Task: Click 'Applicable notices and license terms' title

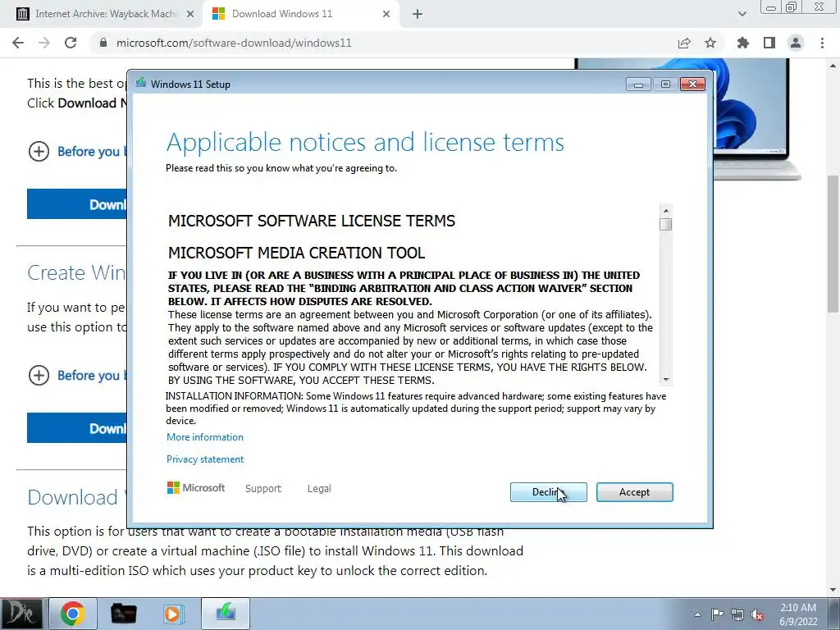Action: tap(365, 143)
